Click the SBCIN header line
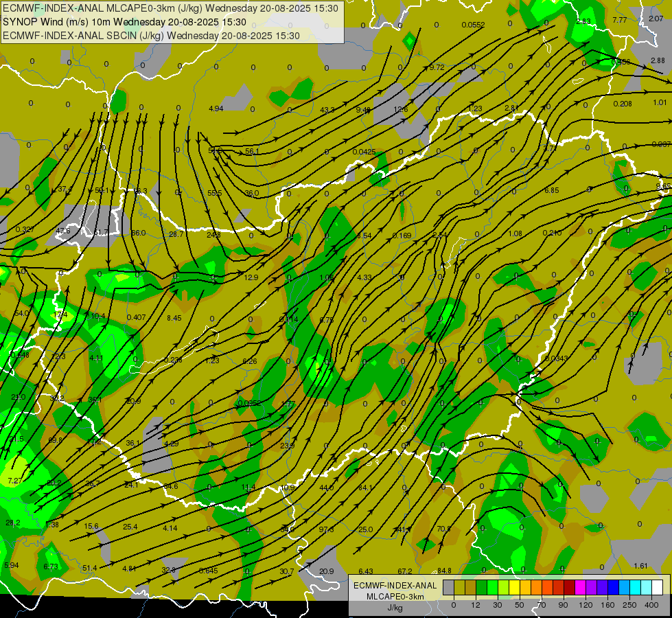 click(151, 36)
